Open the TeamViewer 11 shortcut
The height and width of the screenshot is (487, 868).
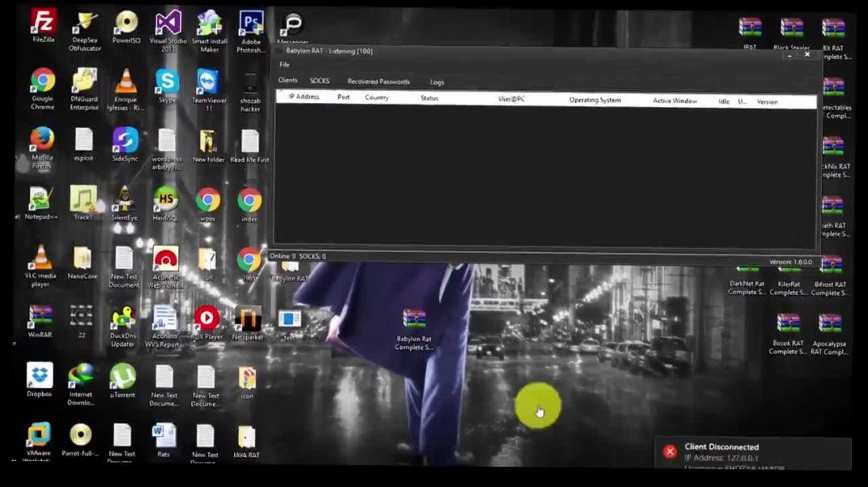click(209, 90)
